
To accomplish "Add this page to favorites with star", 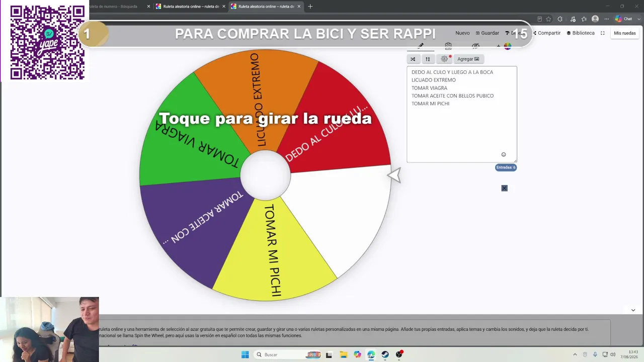I will click(548, 19).
